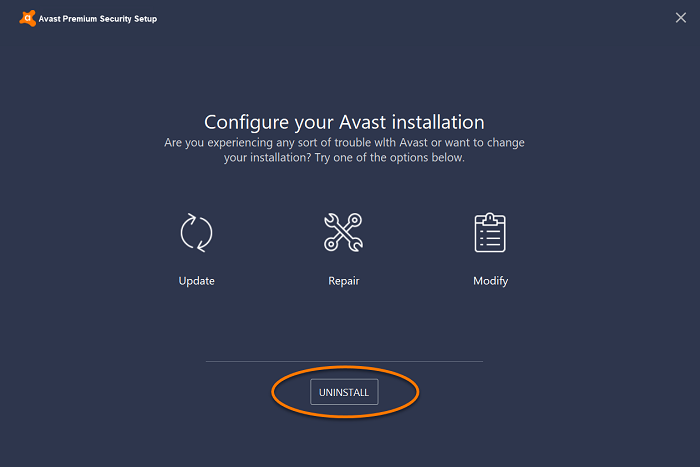This screenshot has width=700, height=467.
Task: Click the Avast logo in title bar
Action: coord(27,18)
